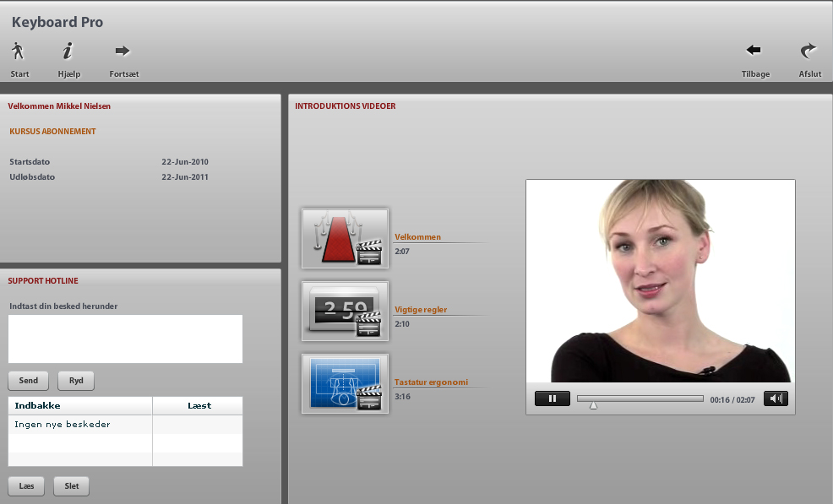Open Hjælp info icon
The width and height of the screenshot is (833, 504).
pyautogui.click(x=68, y=51)
